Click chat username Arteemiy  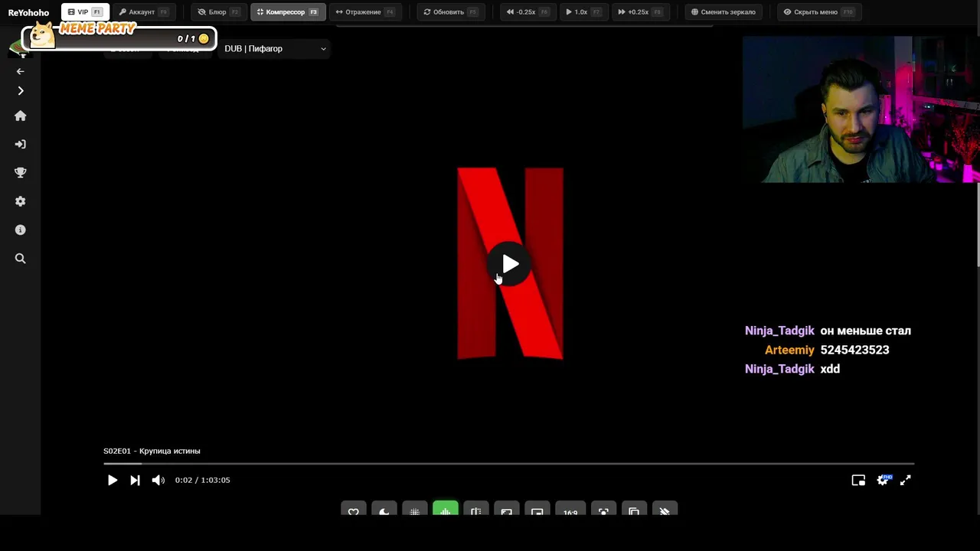point(789,350)
